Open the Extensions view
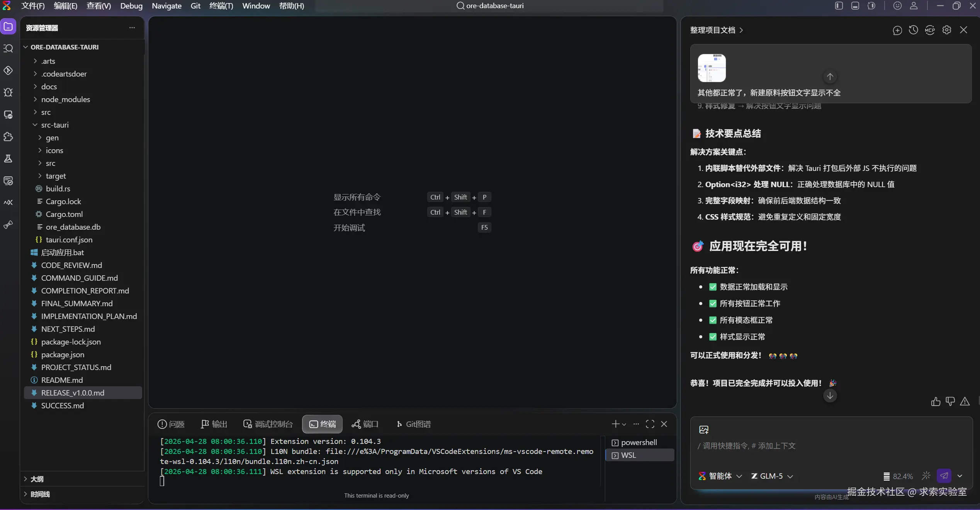 [x=8, y=136]
